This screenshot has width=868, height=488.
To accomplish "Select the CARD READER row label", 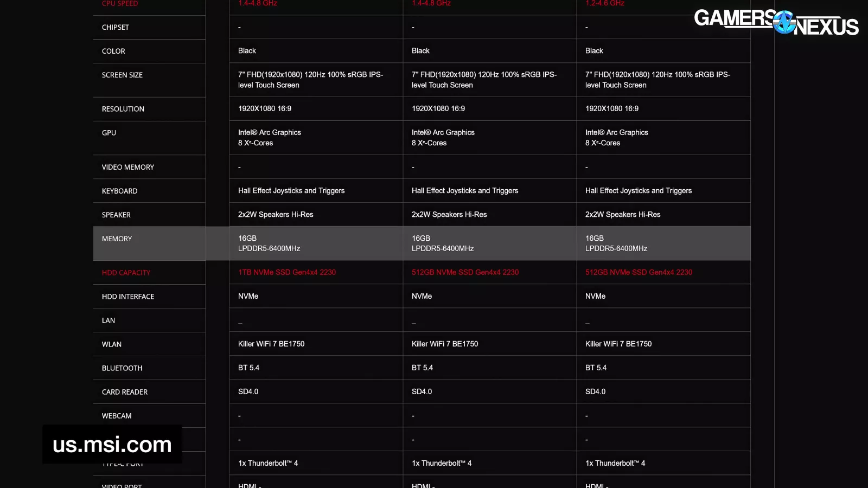I will (125, 392).
